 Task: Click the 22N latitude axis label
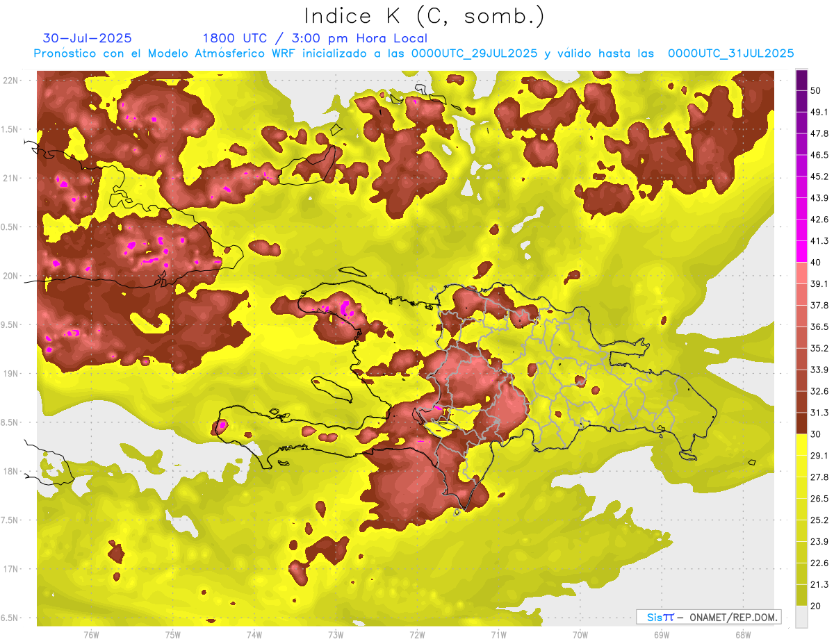tap(12, 80)
